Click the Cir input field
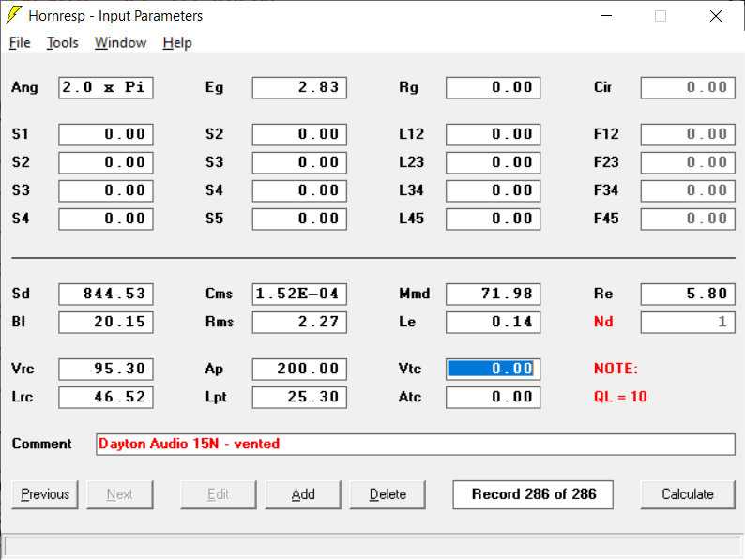This screenshot has height=560, width=745. pos(688,87)
